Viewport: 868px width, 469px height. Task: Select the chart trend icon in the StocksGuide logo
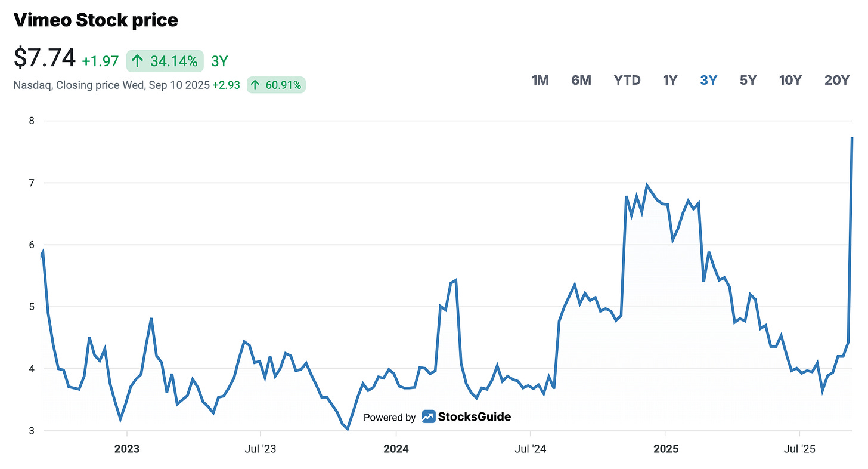click(427, 417)
